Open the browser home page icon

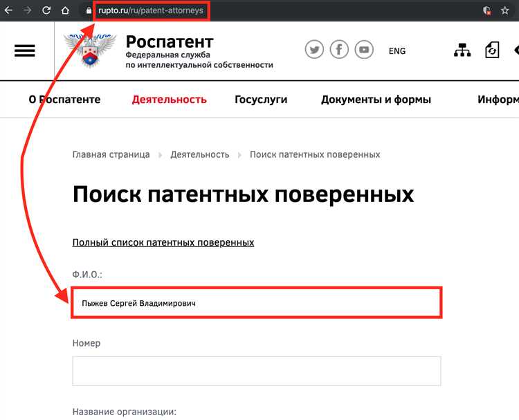pos(65,10)
